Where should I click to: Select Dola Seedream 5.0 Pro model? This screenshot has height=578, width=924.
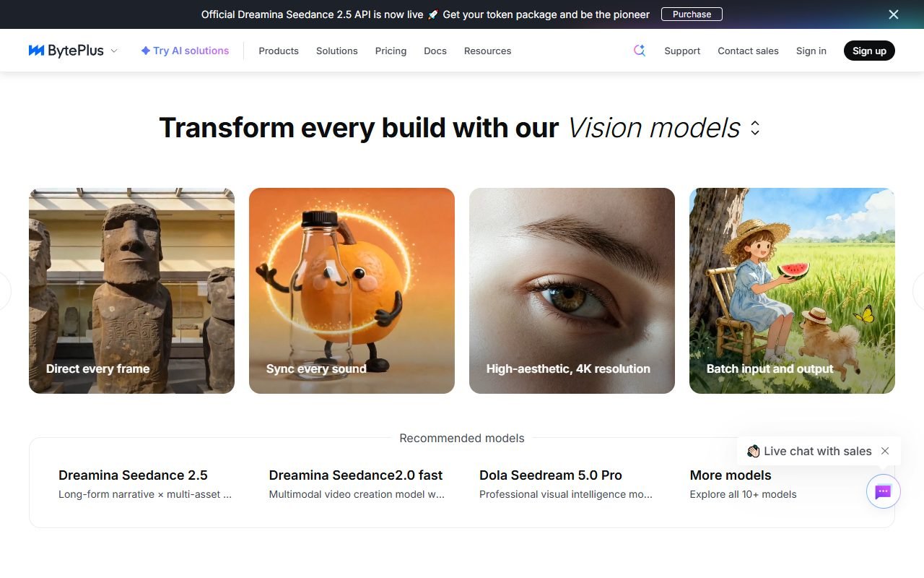pos(566,484)
